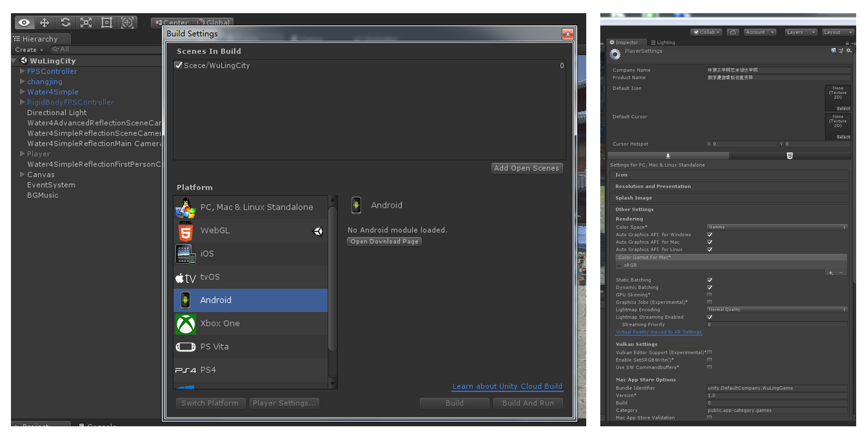Disable Static Batching checkbox
868x439 pixels.
[x=709, y=280]
